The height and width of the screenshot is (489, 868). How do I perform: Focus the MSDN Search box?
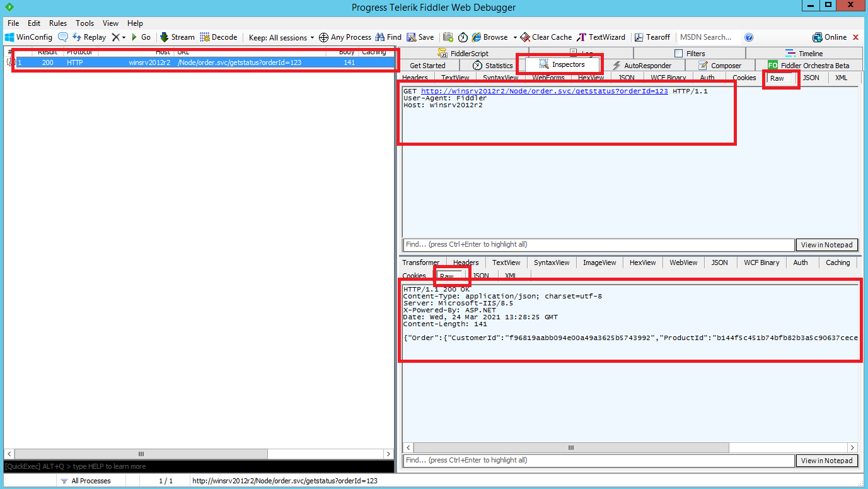click(x=708, y=37)
